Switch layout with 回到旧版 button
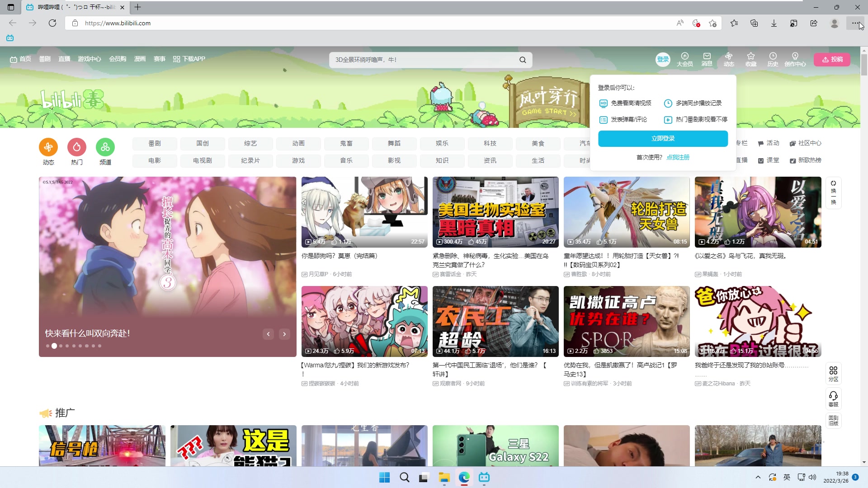868x488 pixels. [833, 421]
